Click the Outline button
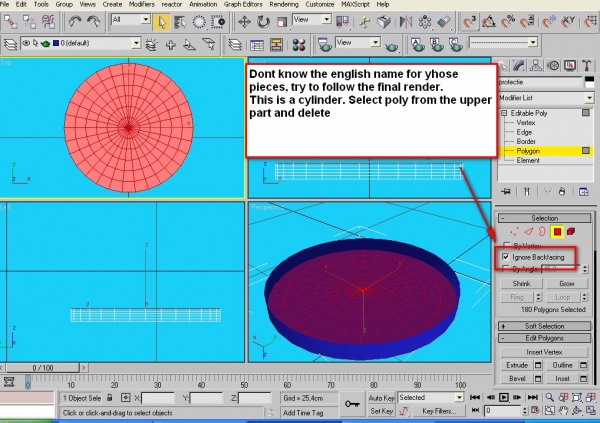Image resolution: width=600 pixels, height=423 pixels. click(562, 365)
